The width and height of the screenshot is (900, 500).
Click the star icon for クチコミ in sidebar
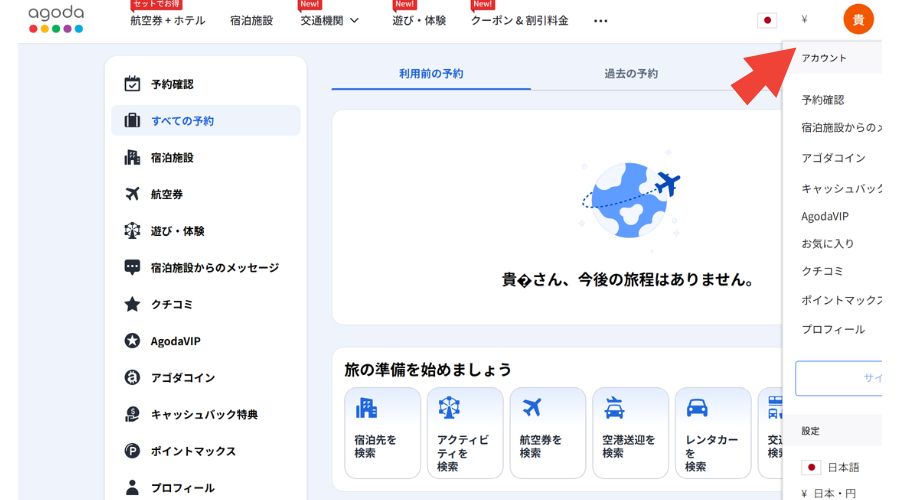(132, 304)
